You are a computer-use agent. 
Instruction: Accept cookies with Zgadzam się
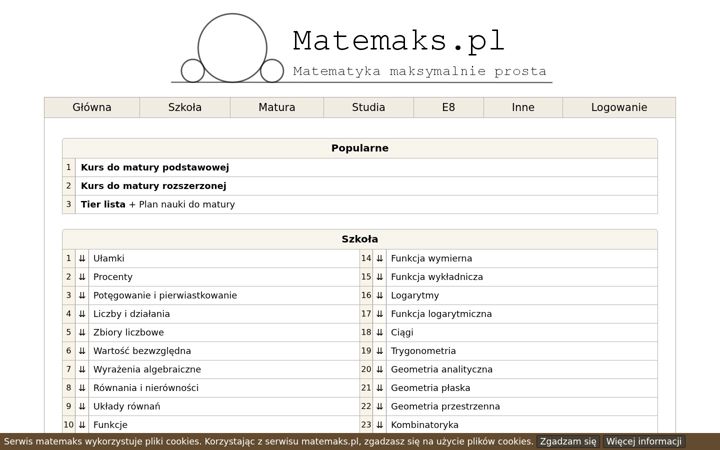coord(568,442)
